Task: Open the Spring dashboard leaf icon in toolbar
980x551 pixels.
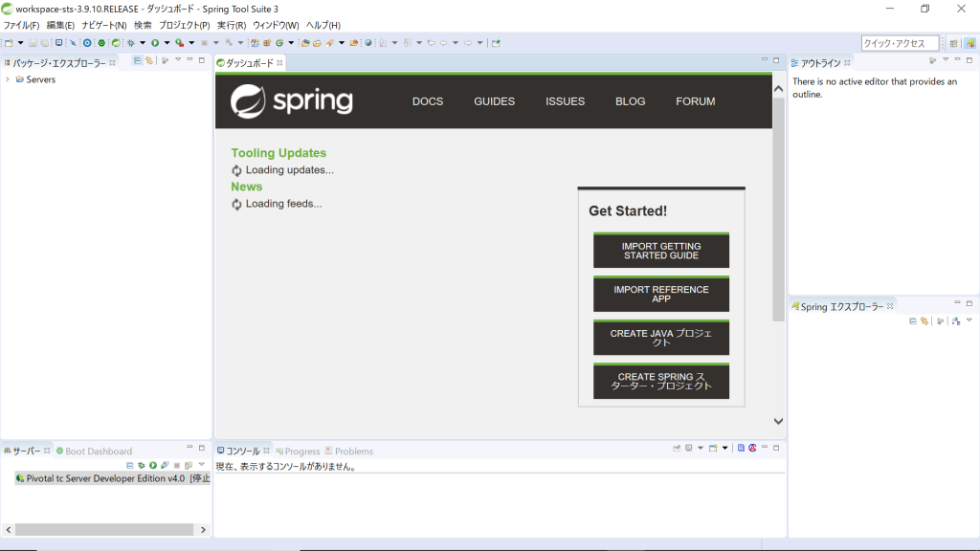Action: coord(116,43)
